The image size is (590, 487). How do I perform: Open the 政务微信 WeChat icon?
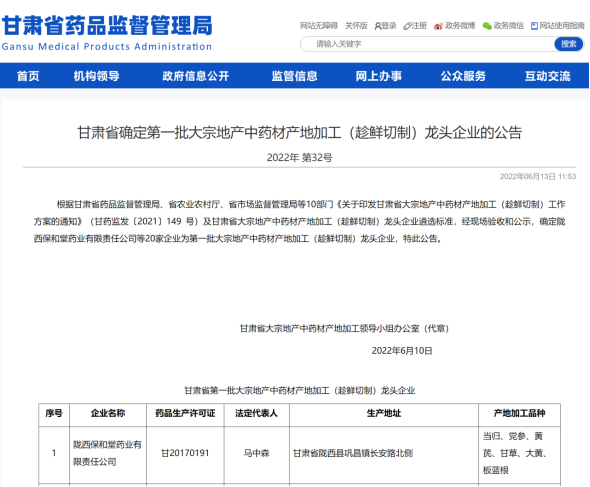pyautogui.click(x=487, y=26)
